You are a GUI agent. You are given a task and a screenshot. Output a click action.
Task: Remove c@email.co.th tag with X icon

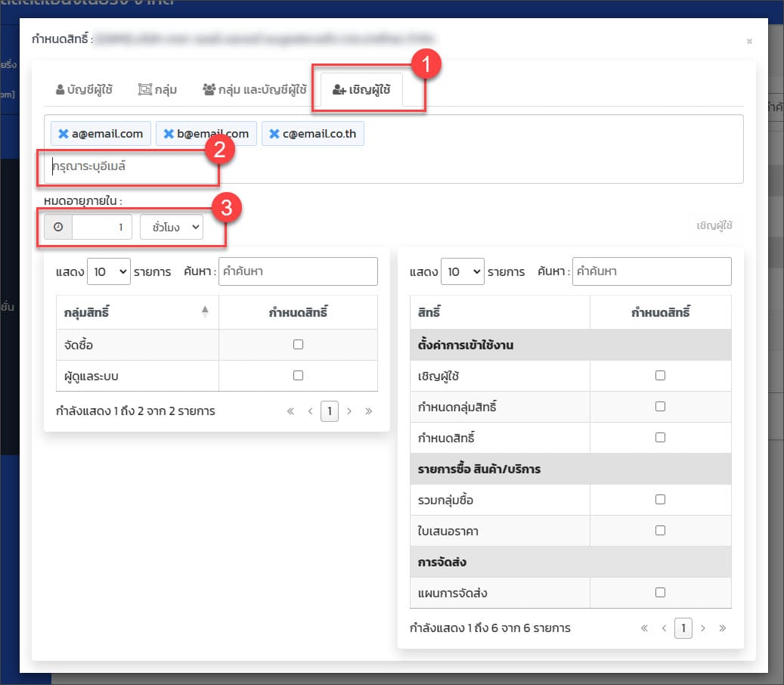[x=274, y=134]
